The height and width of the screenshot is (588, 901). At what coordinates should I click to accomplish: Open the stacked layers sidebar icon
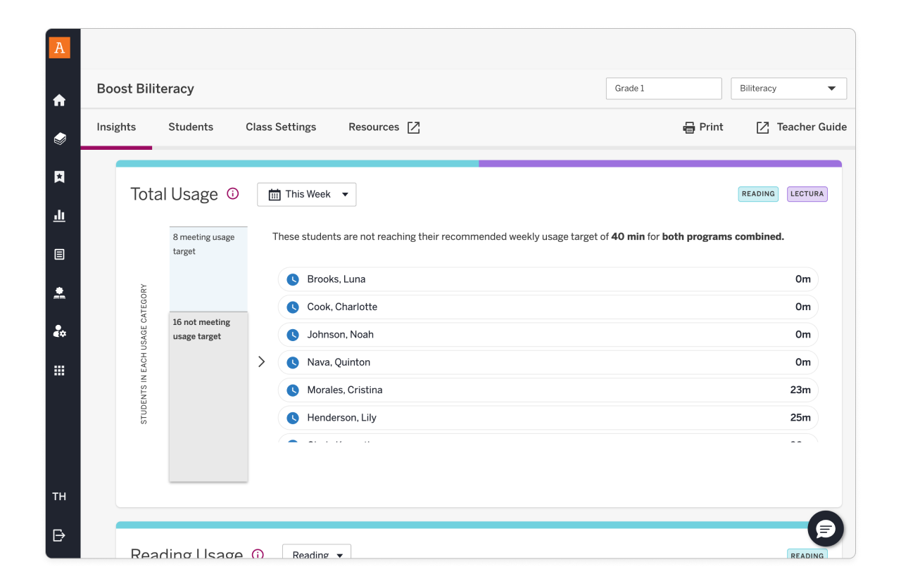click(x=59, y=139)
